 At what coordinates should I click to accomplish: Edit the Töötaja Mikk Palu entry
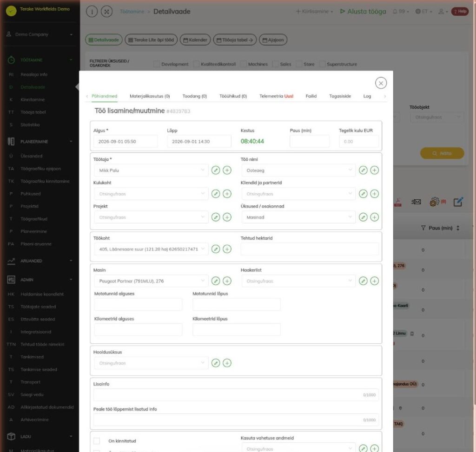pos(216,170)
